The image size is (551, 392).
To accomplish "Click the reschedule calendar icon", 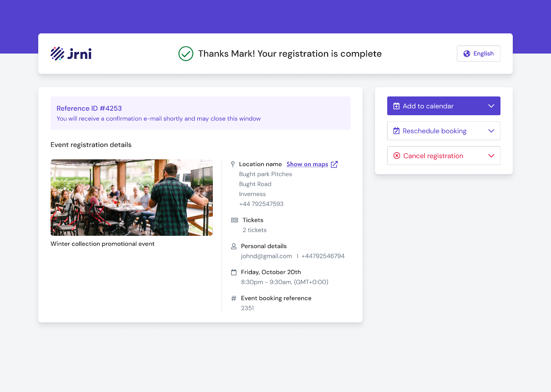I will [396, 131].
